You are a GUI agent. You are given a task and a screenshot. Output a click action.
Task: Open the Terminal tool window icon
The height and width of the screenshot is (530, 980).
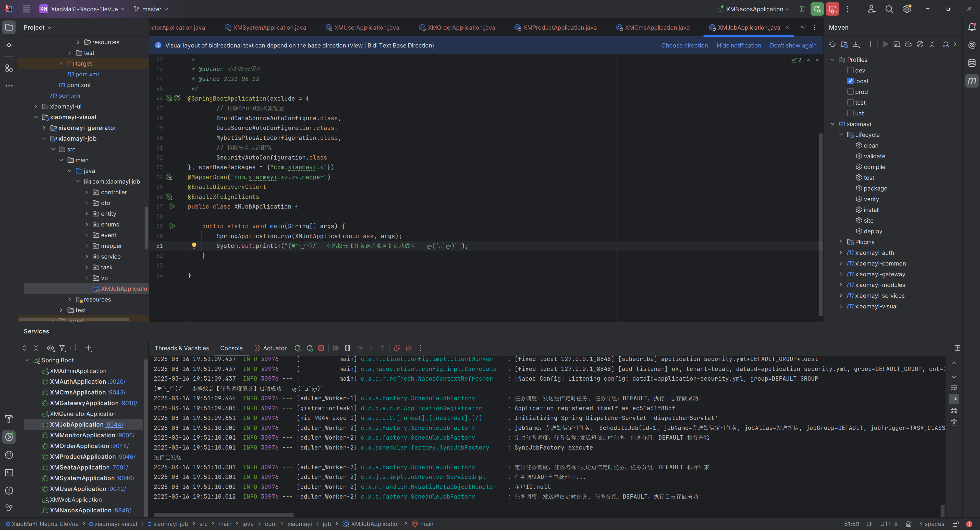tap(9, 473)
